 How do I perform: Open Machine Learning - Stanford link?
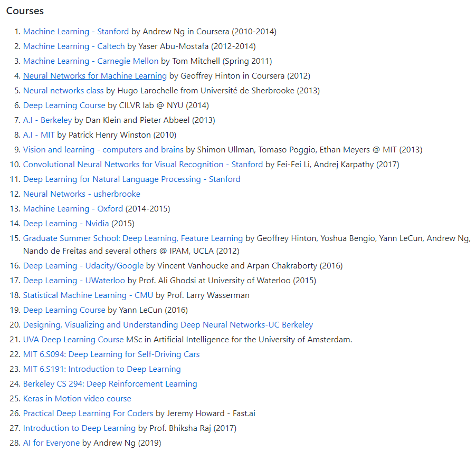click(x=76, y=32)
